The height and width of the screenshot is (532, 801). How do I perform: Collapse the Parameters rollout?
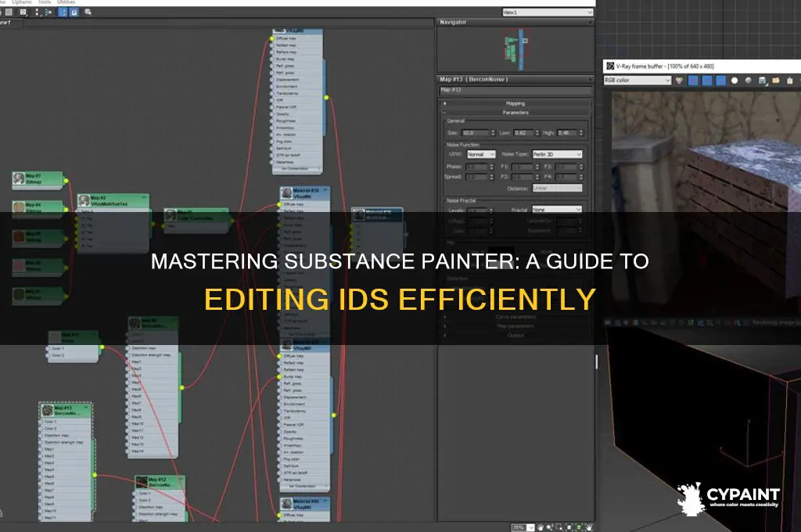(x=515, y=113)
